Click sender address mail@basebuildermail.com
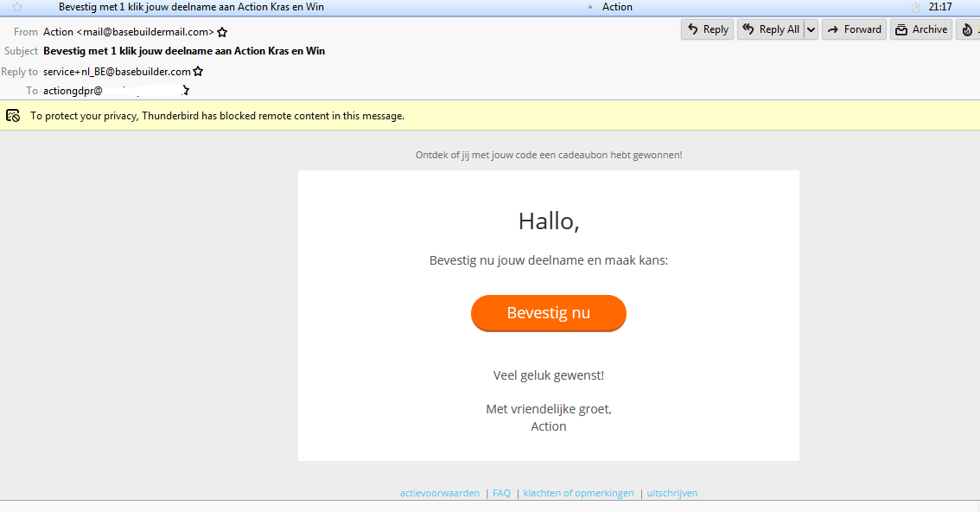The height and width of the screenshot is (512, 980). point(128,32)
